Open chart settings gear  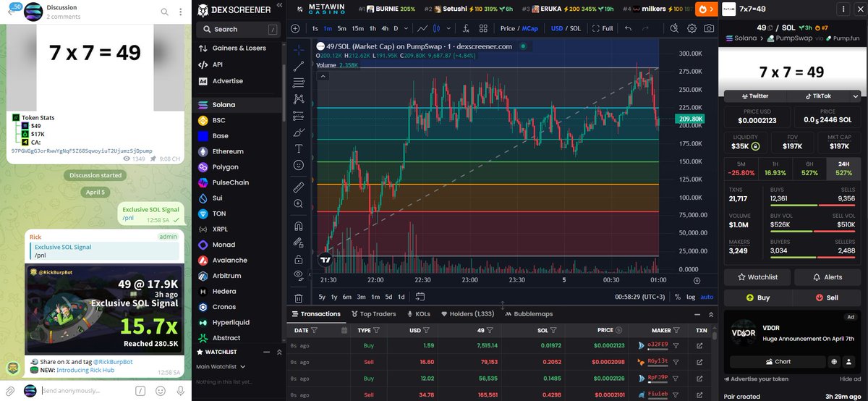click(692, 28)
